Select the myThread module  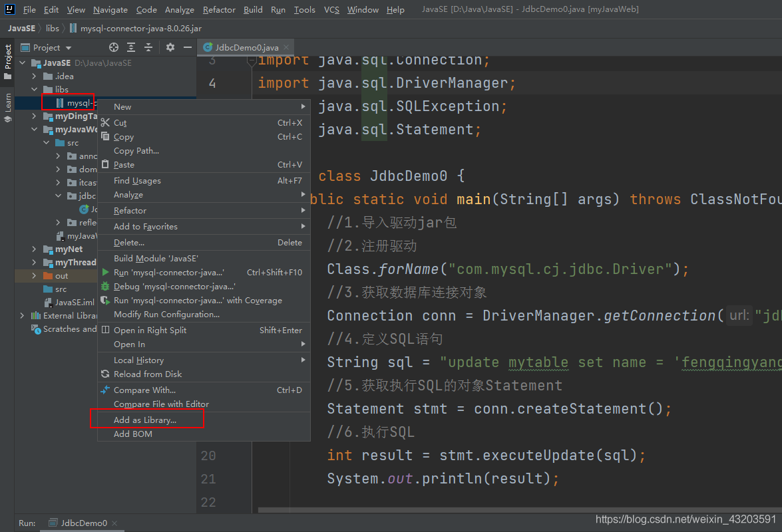(x=70, y=263)
